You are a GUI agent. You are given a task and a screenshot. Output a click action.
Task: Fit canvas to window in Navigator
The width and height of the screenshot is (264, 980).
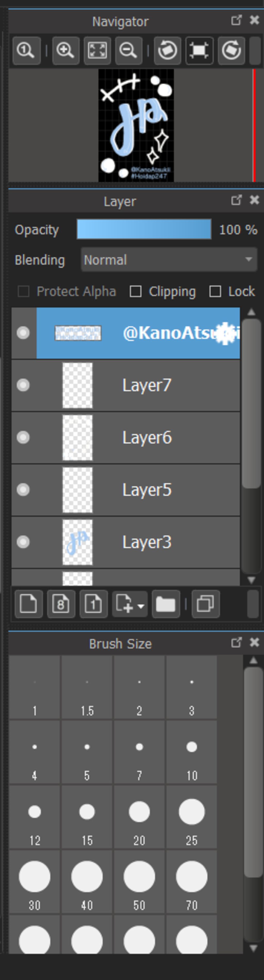(x=97, y=50)
